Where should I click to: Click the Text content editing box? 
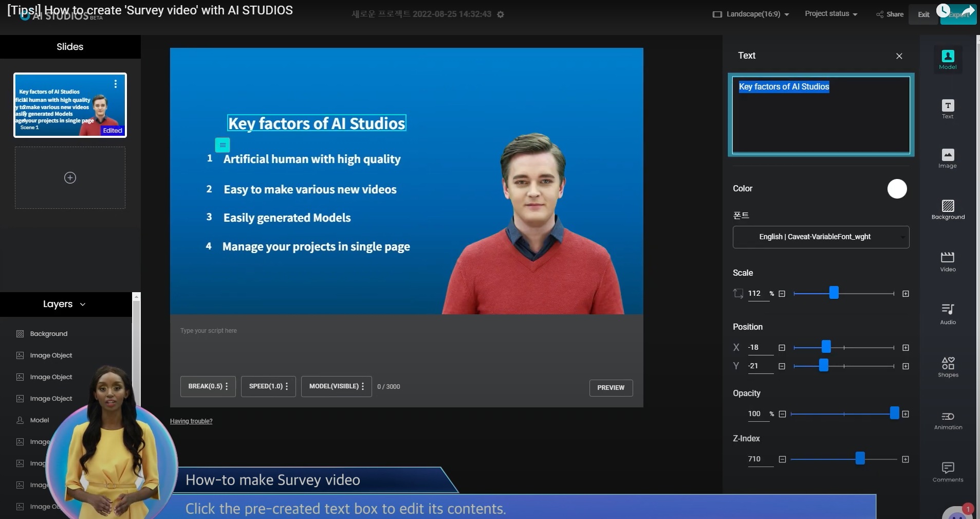pos(821,115)
